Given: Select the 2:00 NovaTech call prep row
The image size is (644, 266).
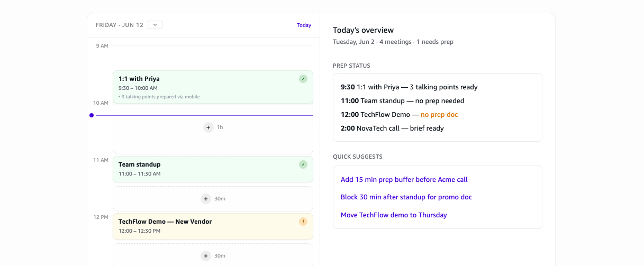Looking at the screenshot, I should pyautogui.click(x=392, y=129).
